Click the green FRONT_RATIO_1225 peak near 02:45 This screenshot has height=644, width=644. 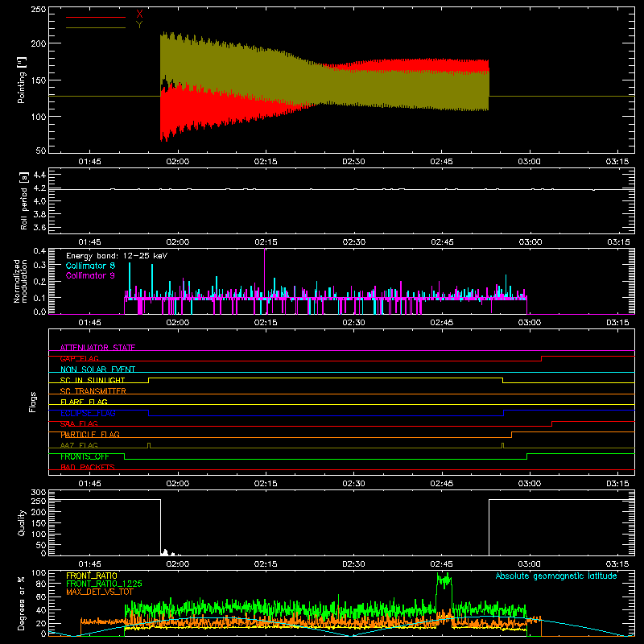[x=444, y=580]
